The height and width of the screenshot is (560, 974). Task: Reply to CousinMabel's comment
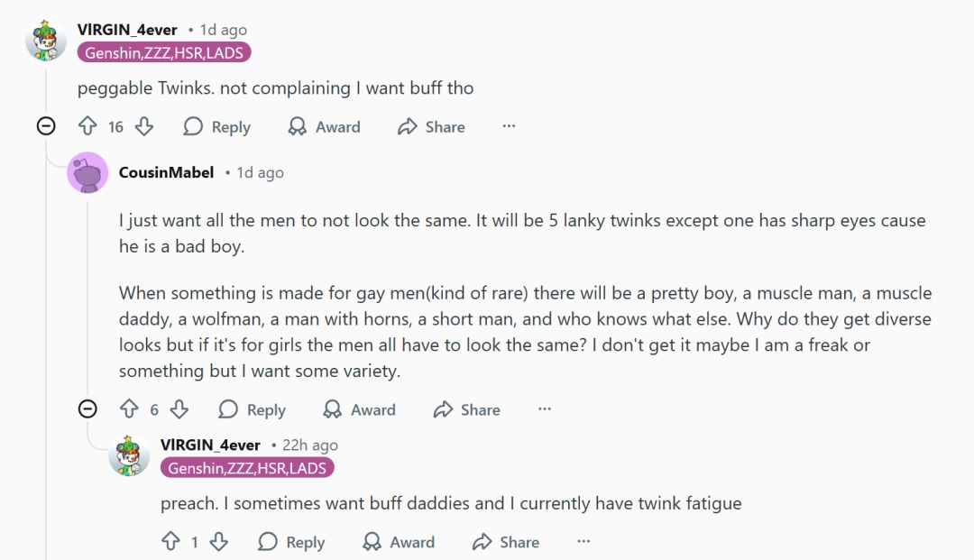(252, 409)
